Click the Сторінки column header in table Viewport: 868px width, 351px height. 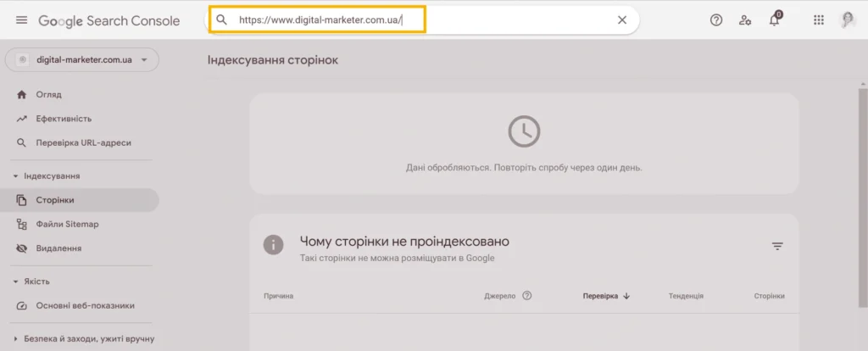click(770, 296)
